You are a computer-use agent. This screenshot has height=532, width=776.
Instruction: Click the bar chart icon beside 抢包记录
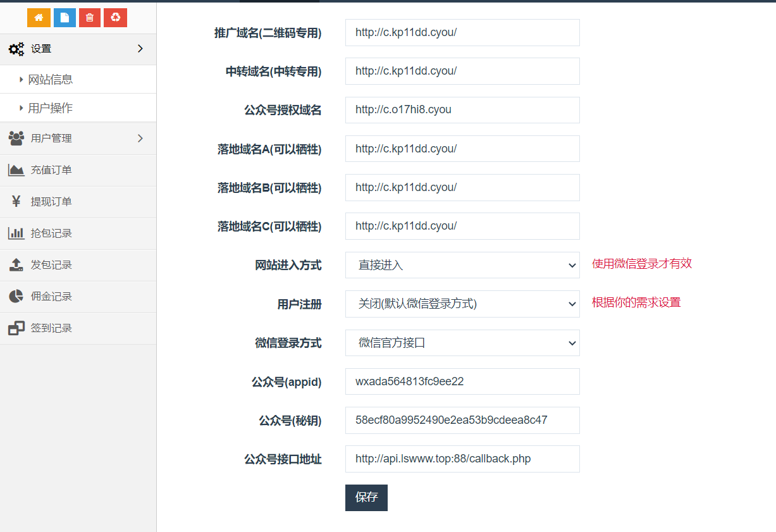pyautogui.click(x=16, y=233)
